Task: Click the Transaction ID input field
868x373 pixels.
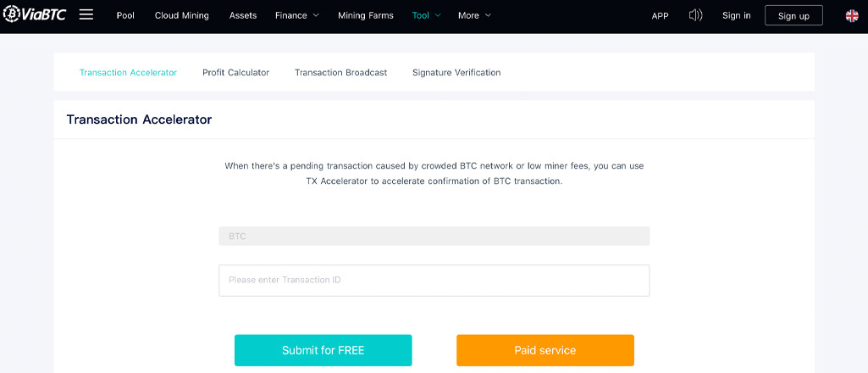Action: 434,280
